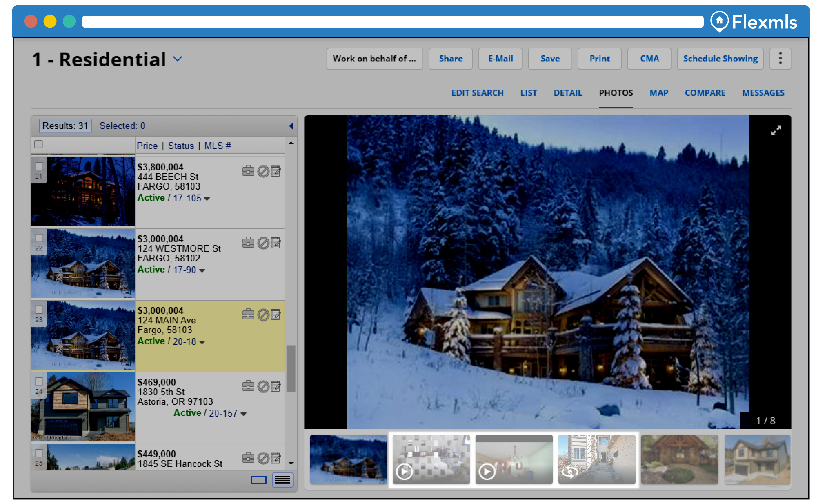Screen dimensions: 822x504
Task: Click the reject icon for 444 BEECH St
Action: (263, 171)
